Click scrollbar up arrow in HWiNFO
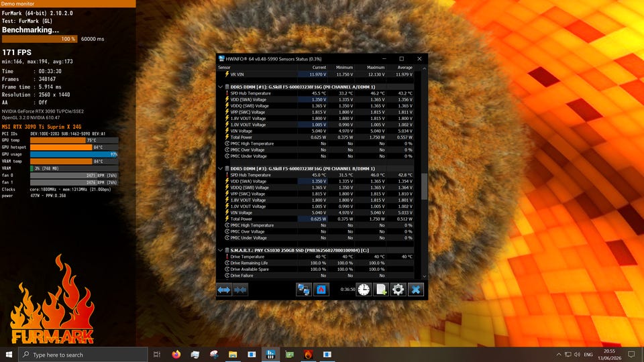The width and height of the screenshot is (644, 362). (424, 68)
